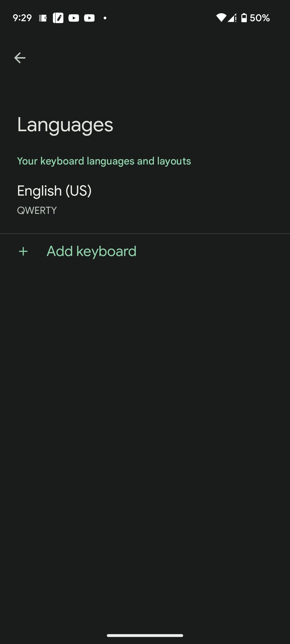Tap the empty status bar area

[x=161, y=18]
